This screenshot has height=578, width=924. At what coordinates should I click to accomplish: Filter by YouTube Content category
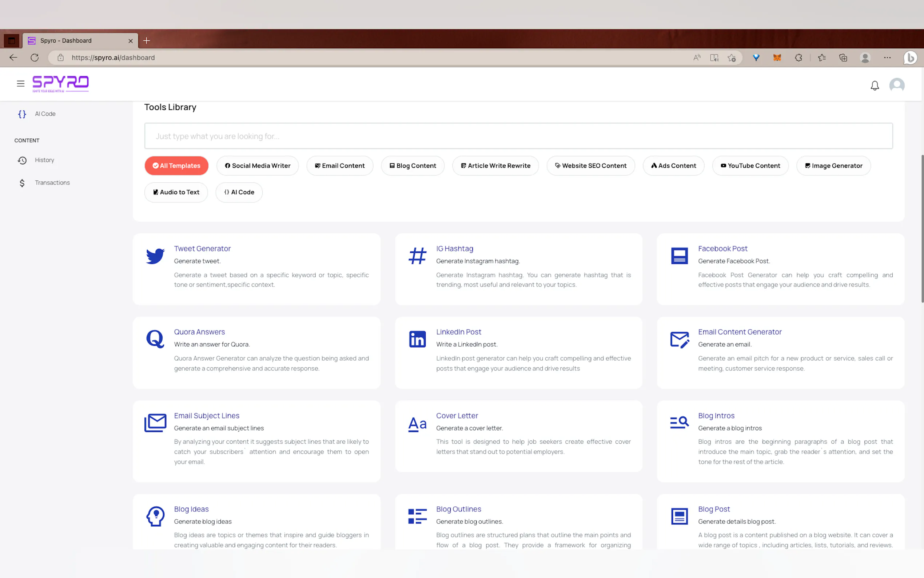click(x=750, y=166)
